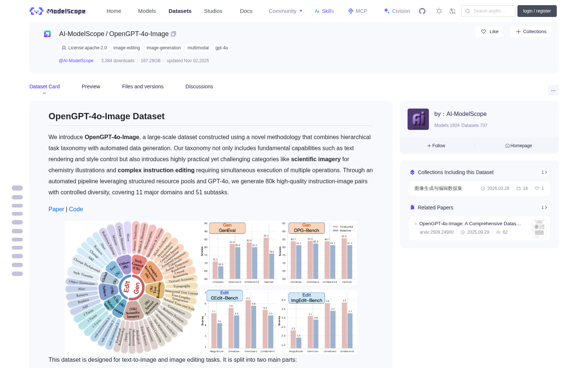Screen dimensions: 588x368
Task: Open the Studios navigation item
Action: pos(213,11)
